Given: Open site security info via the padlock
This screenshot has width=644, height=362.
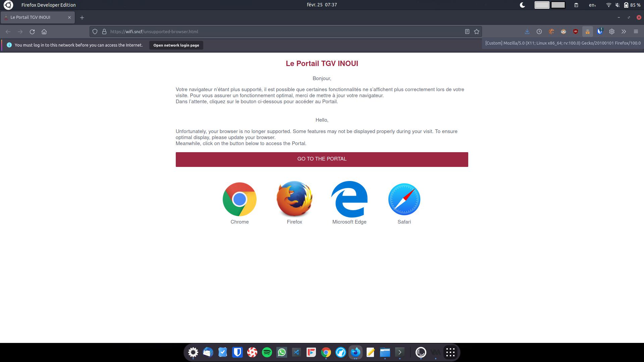Looking at the screenshot, I should (104, 31).
